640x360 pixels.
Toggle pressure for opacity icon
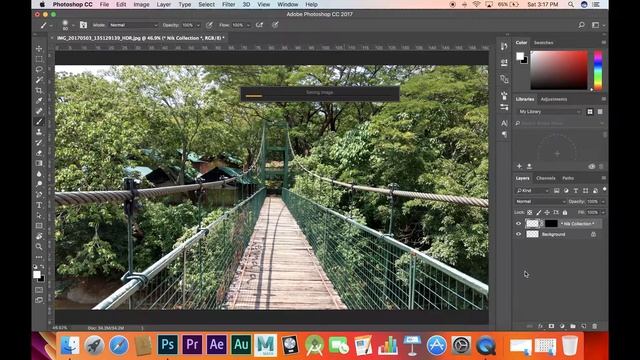pos(209,25)
